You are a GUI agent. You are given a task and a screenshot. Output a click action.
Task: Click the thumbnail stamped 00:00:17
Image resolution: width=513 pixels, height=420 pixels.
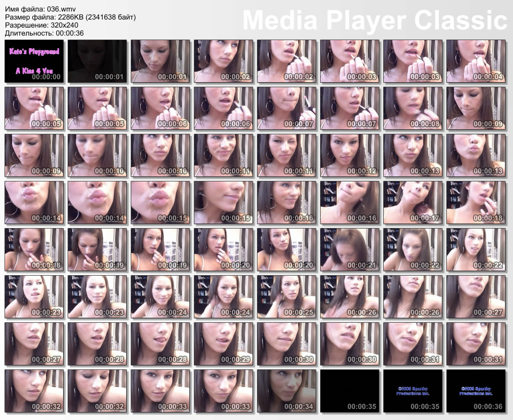coord(413,202)
